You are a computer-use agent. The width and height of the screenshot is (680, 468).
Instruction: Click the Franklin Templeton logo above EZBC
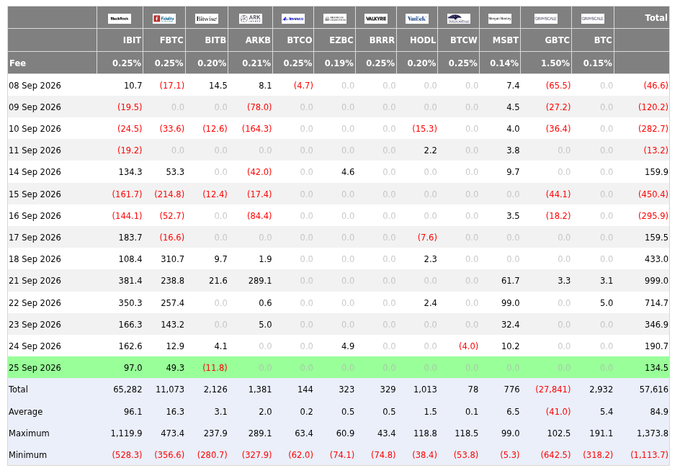335,19
